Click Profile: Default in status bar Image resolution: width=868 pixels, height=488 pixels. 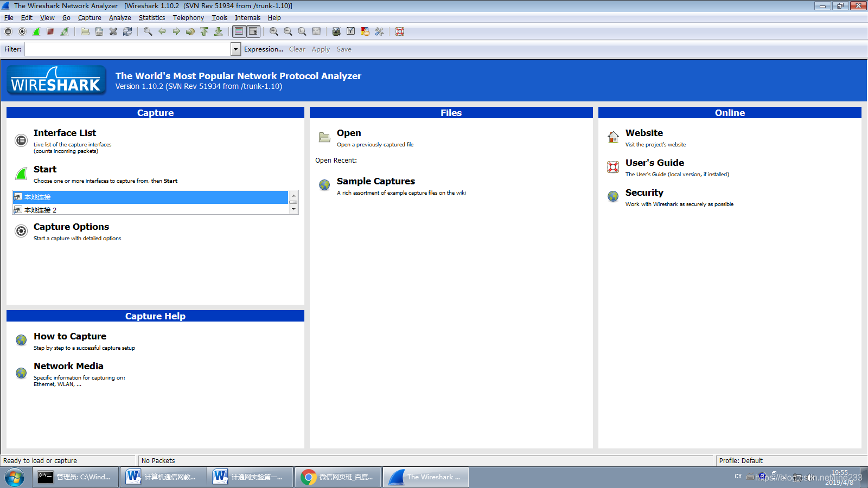(x=741, y=461)
